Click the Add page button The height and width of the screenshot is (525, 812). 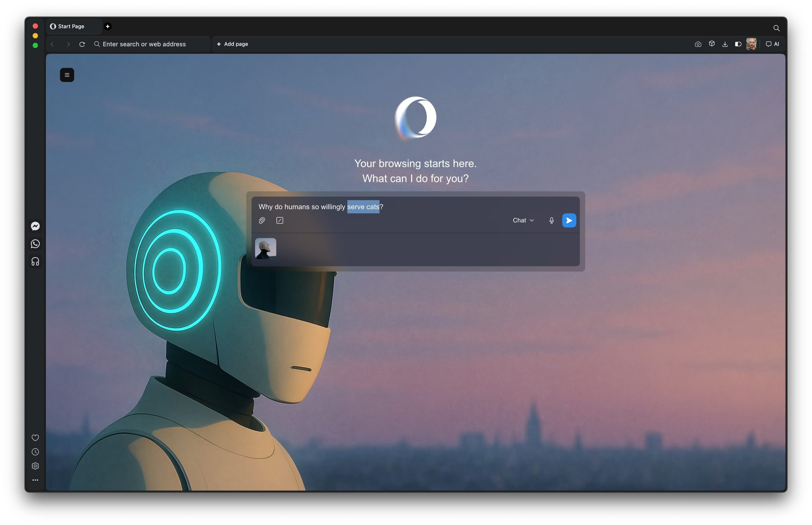[x=232, y=44]
